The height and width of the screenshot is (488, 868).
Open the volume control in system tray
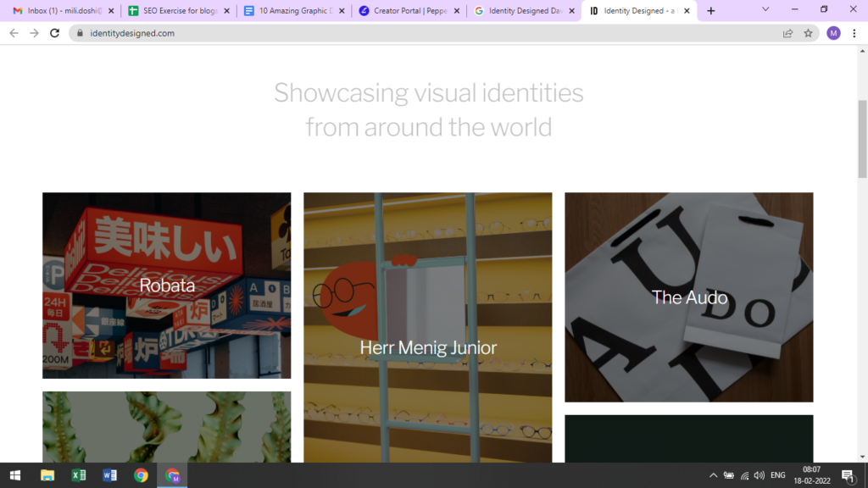pyautogui.click(x=759, y=475)
